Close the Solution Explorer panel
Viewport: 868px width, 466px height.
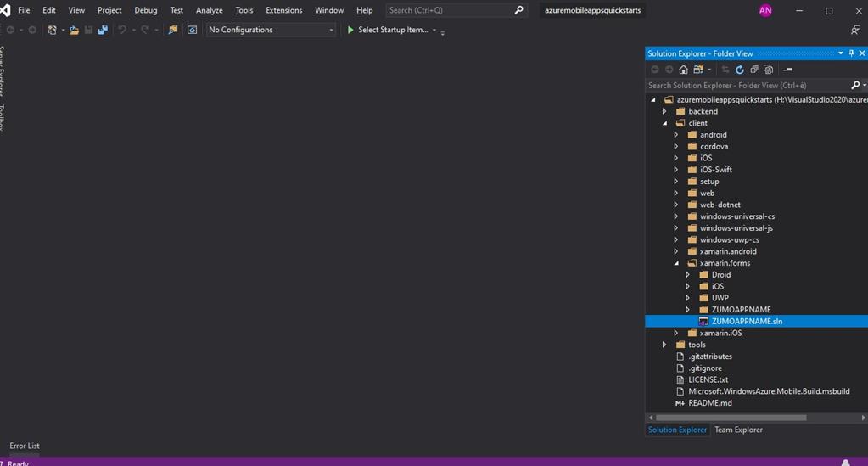pyautogui.click(x=862, y=53)
